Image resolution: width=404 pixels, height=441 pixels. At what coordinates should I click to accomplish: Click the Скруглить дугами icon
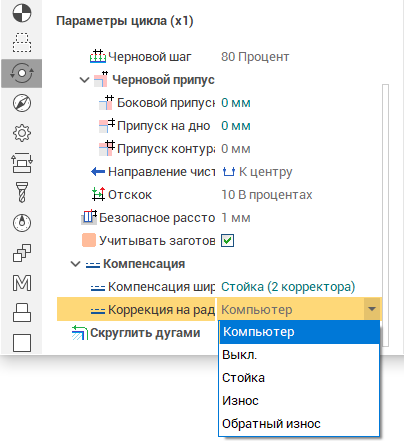(80, 333)
